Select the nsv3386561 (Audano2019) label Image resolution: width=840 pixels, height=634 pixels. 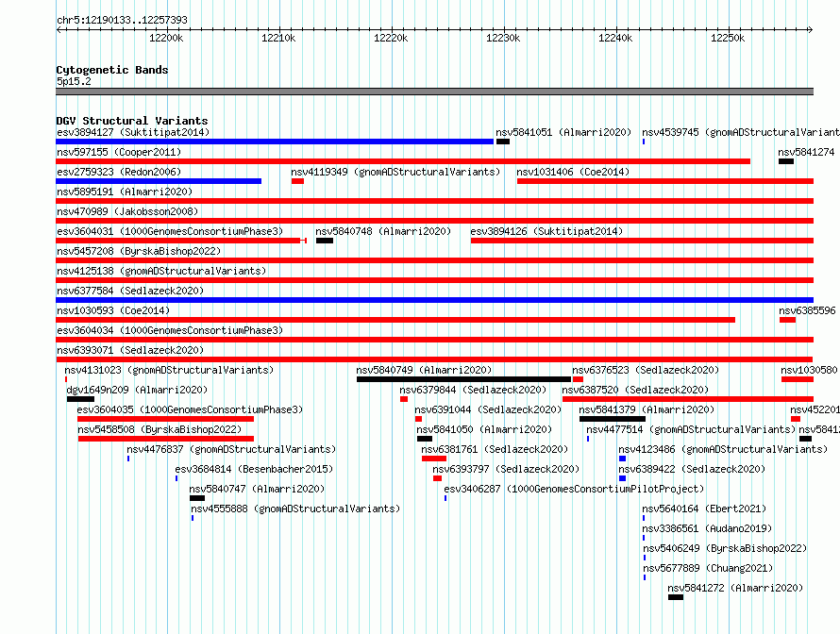point(707,528)
